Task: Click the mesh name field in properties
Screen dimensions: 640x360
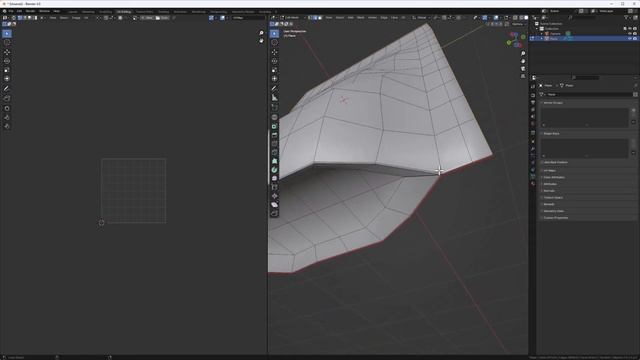Action: tap(589, 94)
